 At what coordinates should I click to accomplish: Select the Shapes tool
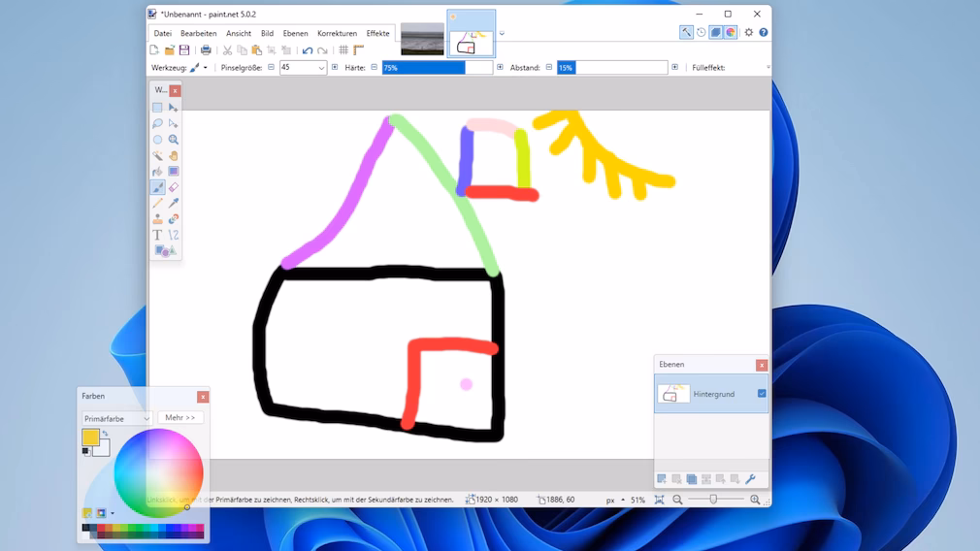pos(166,250)
